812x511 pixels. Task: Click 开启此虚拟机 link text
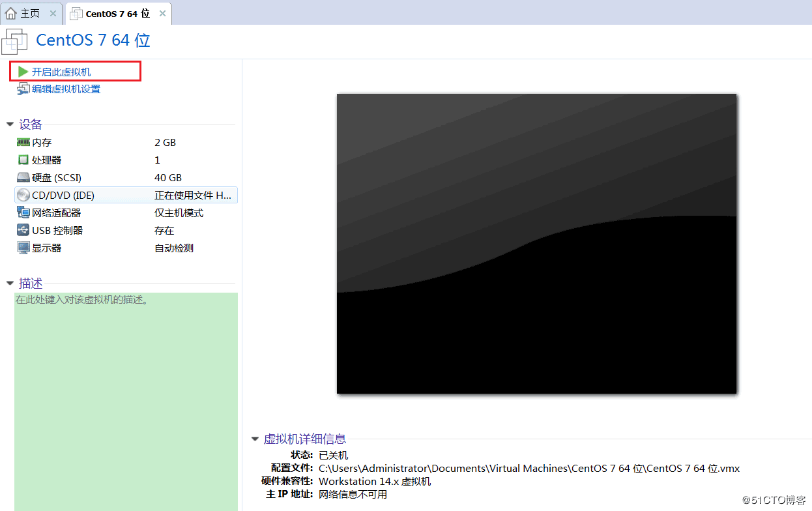point(61,72)
